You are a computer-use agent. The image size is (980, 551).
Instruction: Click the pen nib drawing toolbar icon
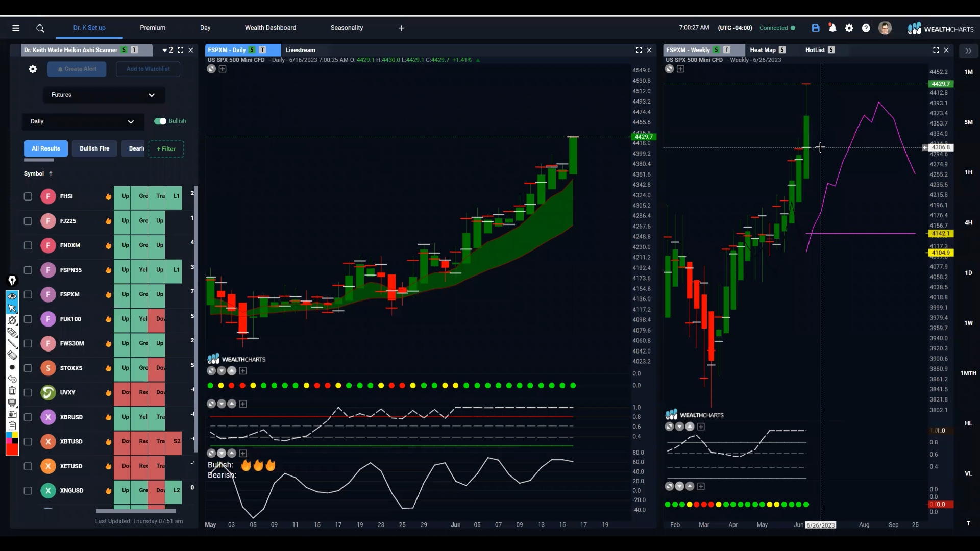12,281
